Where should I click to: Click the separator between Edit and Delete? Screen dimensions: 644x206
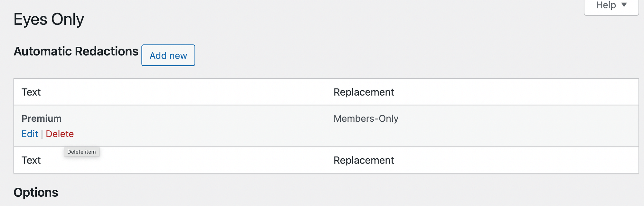[x=43, y=134]
